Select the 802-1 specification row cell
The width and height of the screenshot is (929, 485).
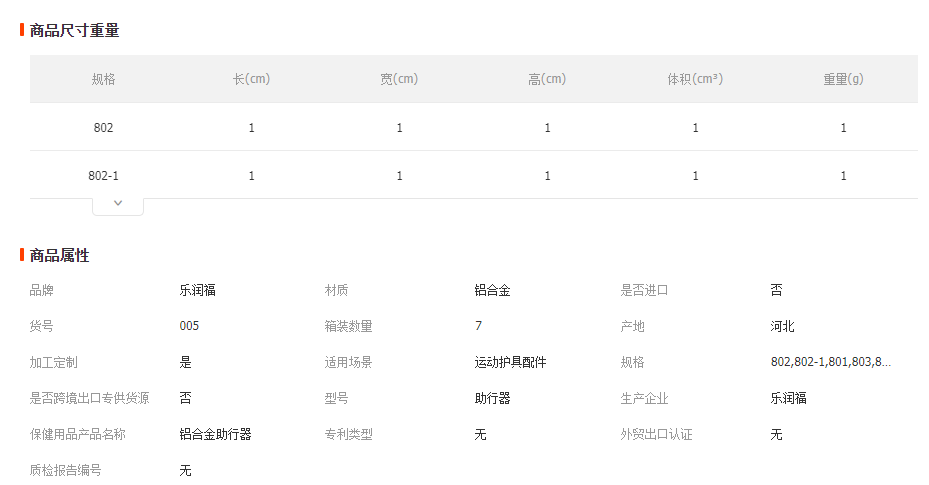click(103, 175)
